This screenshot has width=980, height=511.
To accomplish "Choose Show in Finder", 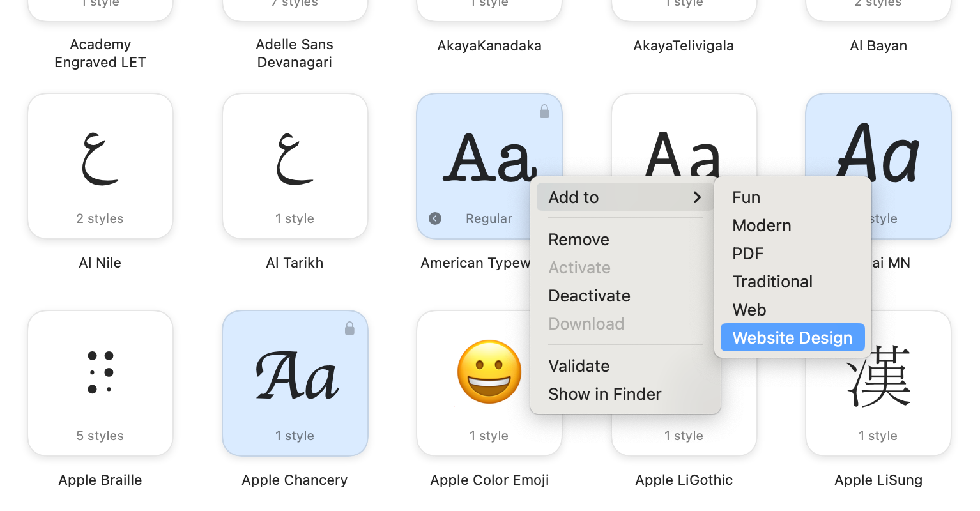I will 604,393.
